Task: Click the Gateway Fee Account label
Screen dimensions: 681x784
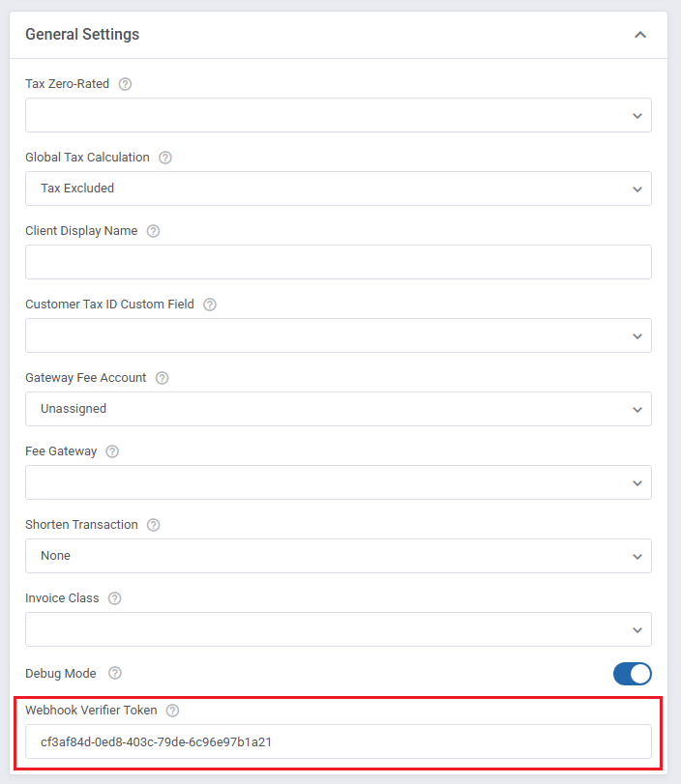Action: click(86, 378)
